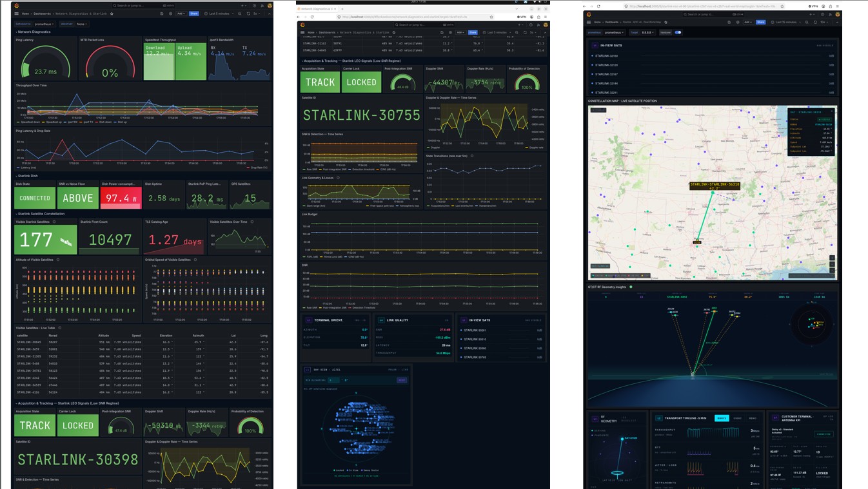Open the Add dropdown in middle window
Image resolution: width=868 pixels, height=489 pixels.
[x=460, y=32]
